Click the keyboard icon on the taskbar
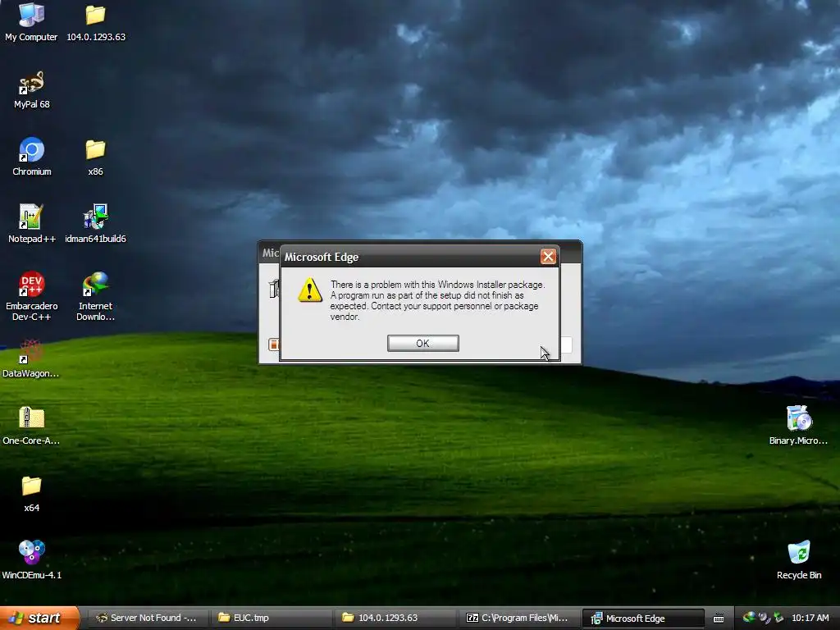 719,619
